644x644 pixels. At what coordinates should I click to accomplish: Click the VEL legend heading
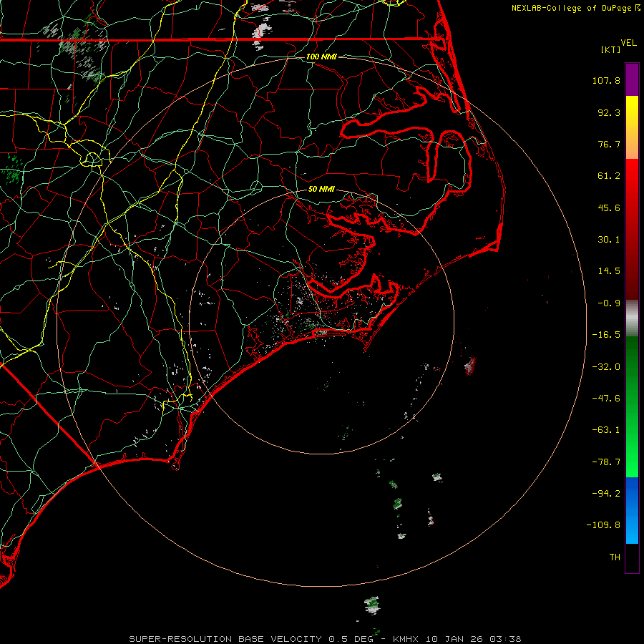628,42
